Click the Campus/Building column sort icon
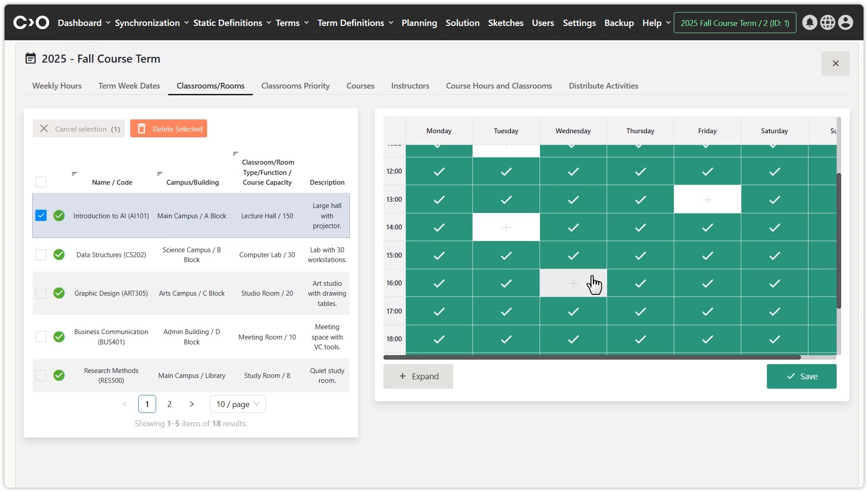The image size is (868, 492). click(x=160, y=174)
